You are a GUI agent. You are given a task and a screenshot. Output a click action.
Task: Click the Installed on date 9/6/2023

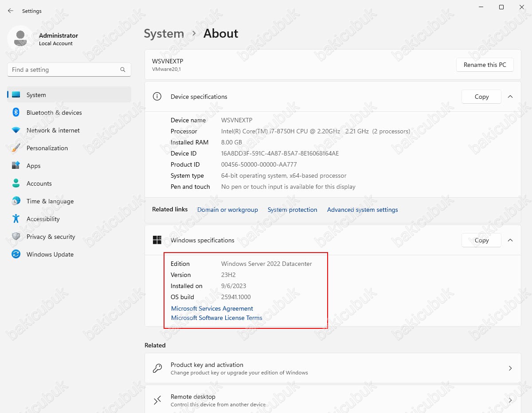coord(234,286)
